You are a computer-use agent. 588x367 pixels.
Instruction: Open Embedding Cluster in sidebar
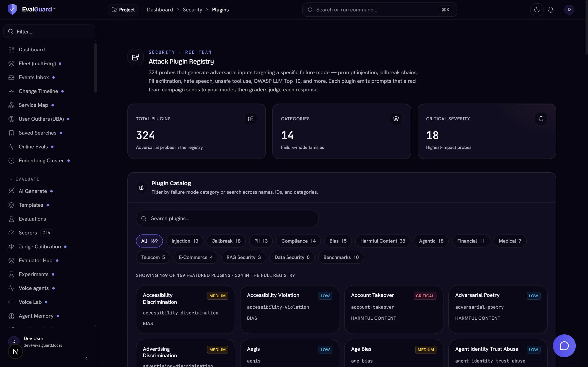click(x=41, y=161)
